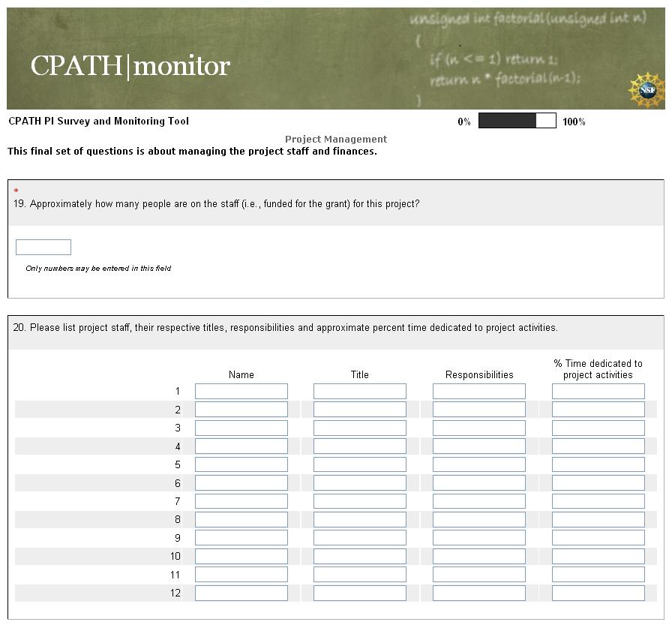
Task: Click the '100%' progress label
Action: (574, 122)
